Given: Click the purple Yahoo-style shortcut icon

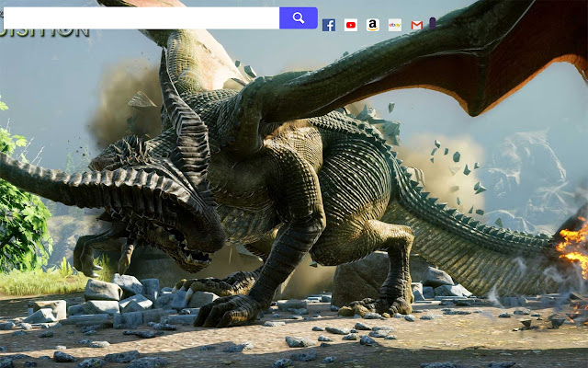Looking at the screenshot, I should click(x=433, y=23).
